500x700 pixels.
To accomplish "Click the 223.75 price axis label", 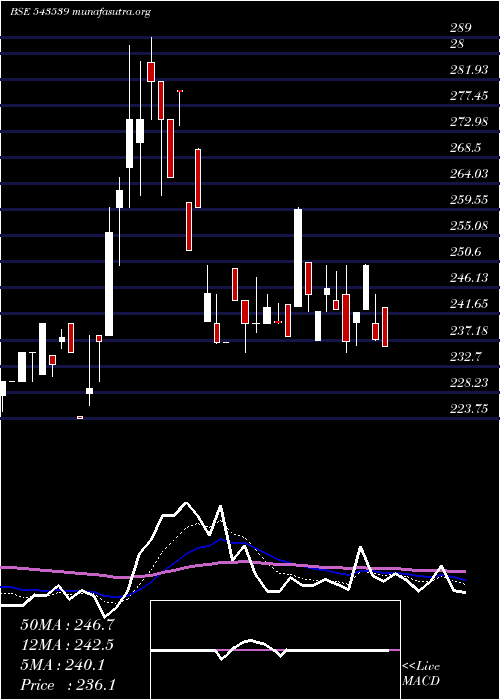I will click(x=469, y=408).
